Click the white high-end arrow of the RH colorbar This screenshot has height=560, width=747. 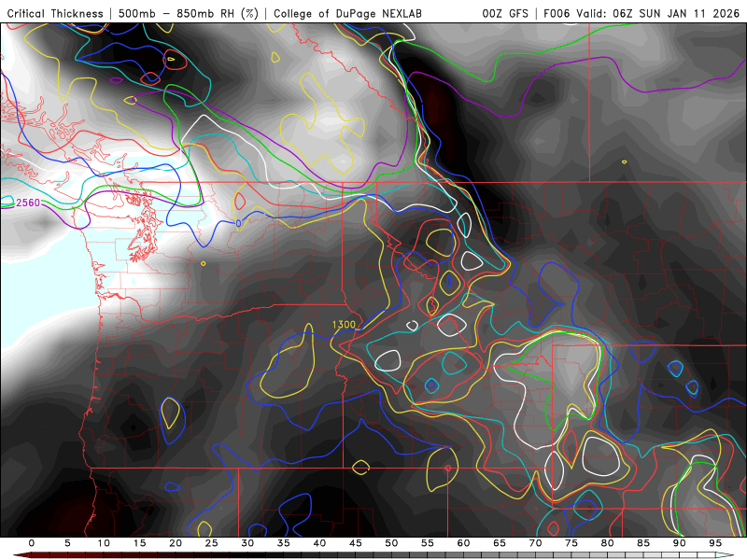[725, 555]
